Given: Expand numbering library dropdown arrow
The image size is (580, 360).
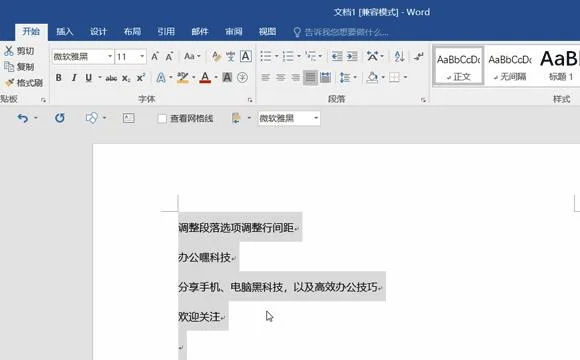Looking at the screenshot, I should 299,56.
